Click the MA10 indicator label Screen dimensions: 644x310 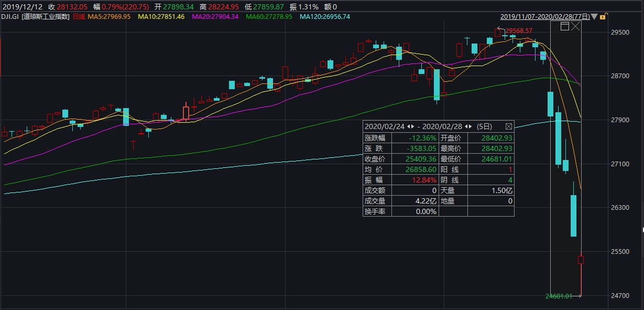pos(162,17)
